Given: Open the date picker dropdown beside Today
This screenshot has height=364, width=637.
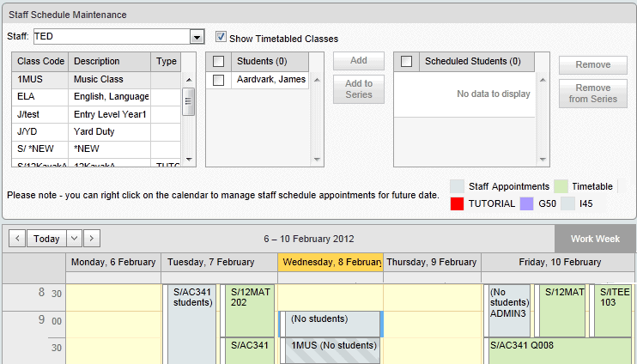Looking at the screenshot, I should point(74,239).
